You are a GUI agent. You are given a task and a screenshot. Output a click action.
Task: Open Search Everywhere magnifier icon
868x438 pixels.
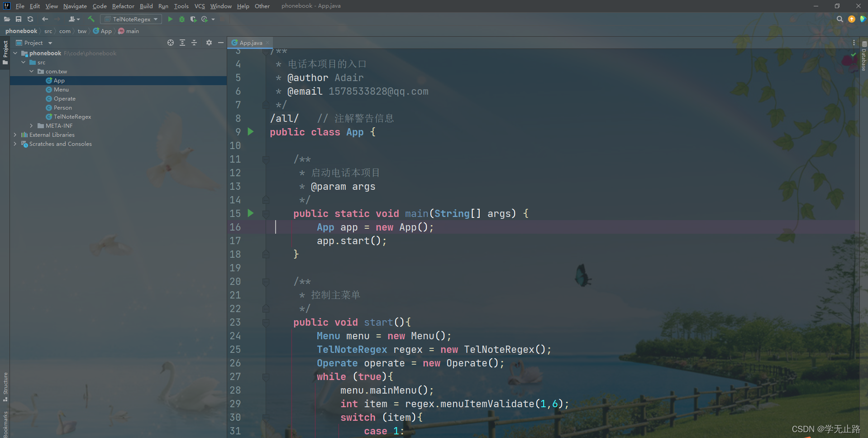840,19
